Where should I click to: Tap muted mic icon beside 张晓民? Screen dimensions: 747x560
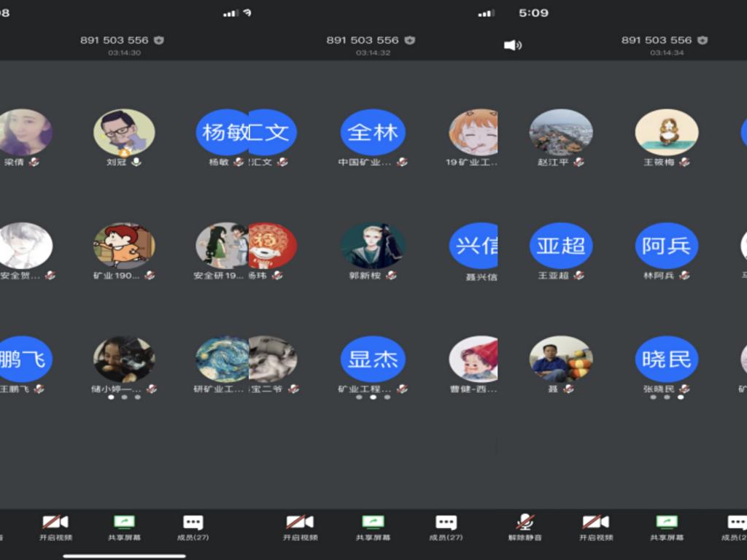tap(684, 389)
